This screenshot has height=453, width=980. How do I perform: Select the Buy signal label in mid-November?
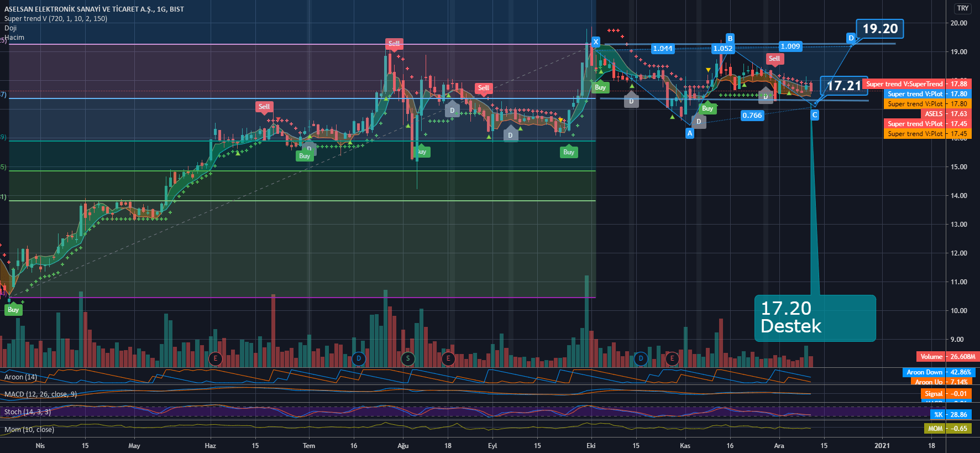[708, 108]
